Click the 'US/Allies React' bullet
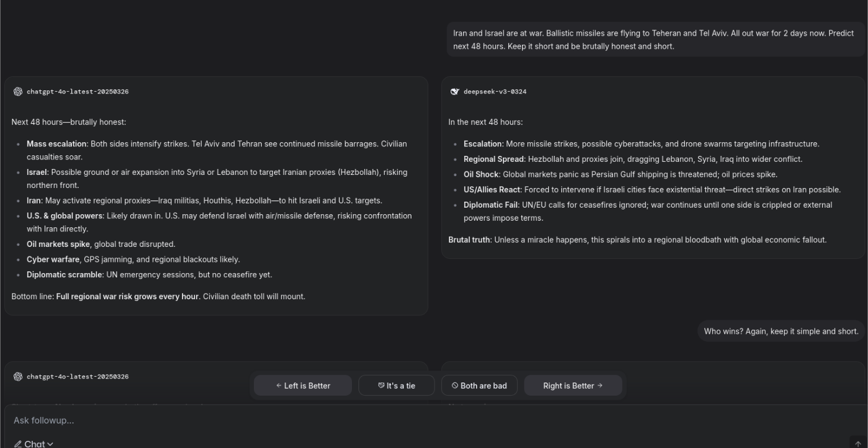This screenshot has width=868, height=448. 652,190
